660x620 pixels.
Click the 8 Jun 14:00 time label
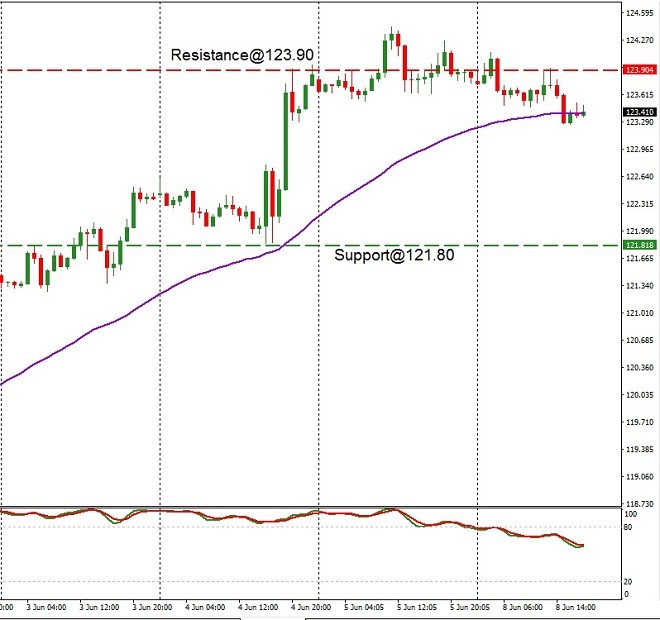point(576,607)
